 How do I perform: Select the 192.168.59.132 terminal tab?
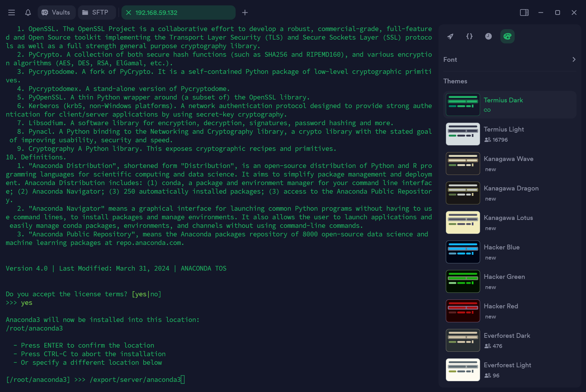(178, 13)
